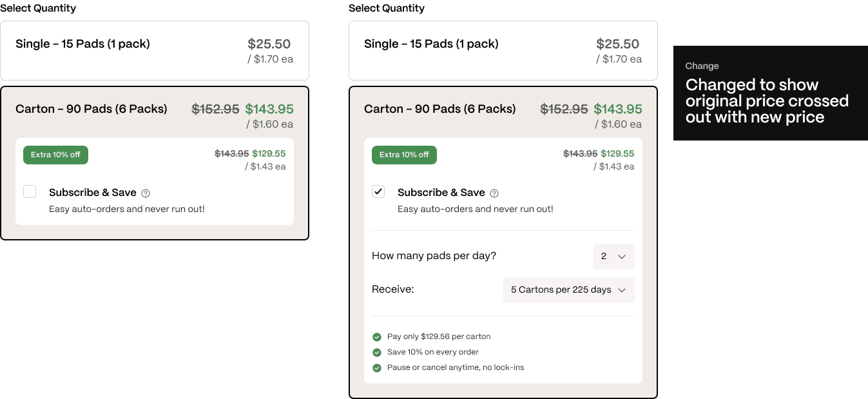Screen dimensions: 868x399
Task: Select left Carton – 90 Pads card
Action: (x=155, y=163)
